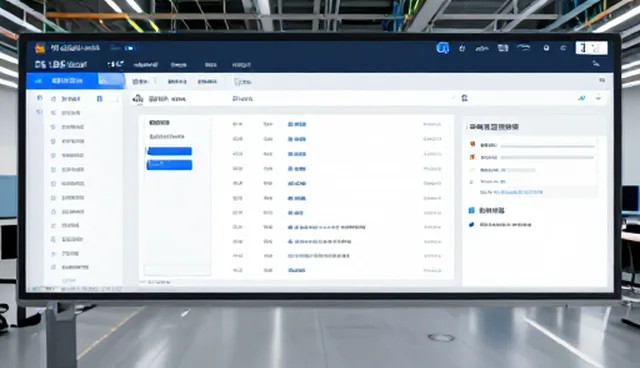Click the orange icon in the right panel's second row

tap(472, 157)
